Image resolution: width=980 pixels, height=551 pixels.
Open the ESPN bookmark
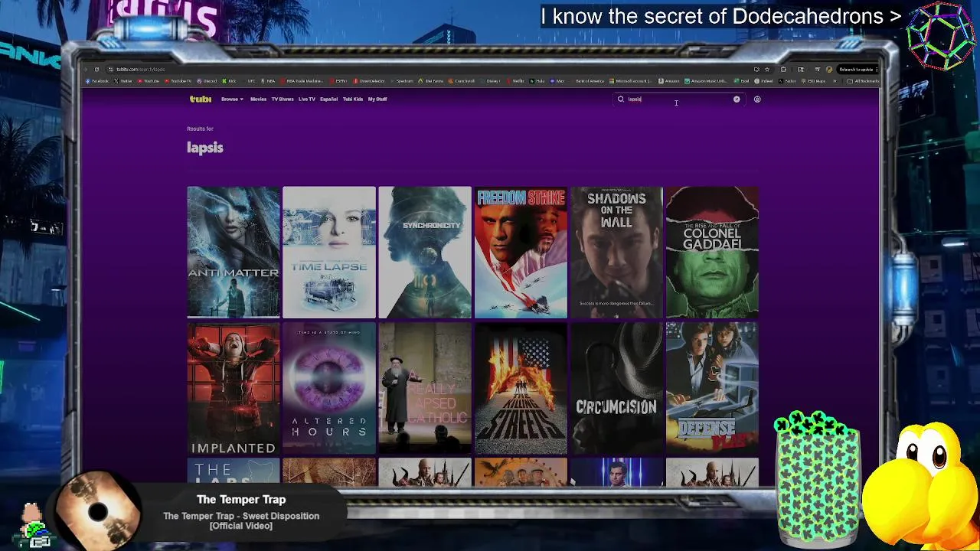pos(338,81)
